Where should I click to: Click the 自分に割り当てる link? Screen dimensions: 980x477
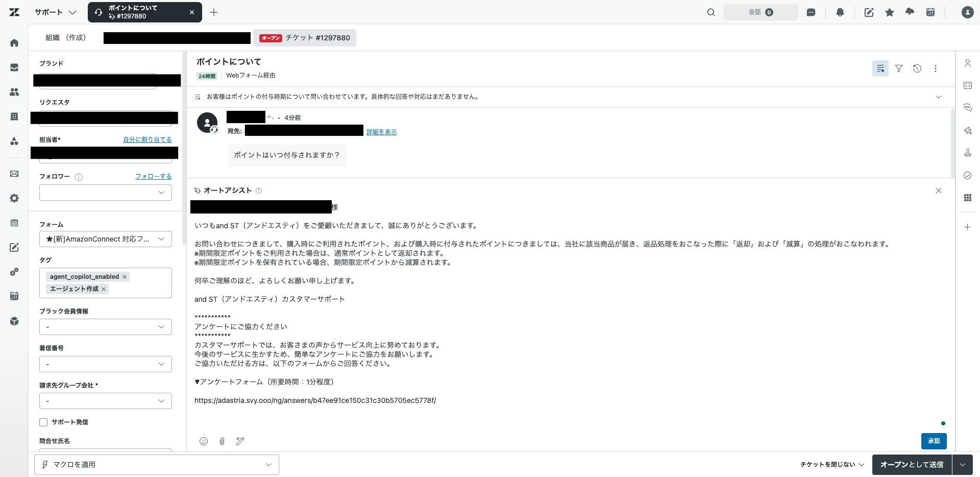[148, 139]
